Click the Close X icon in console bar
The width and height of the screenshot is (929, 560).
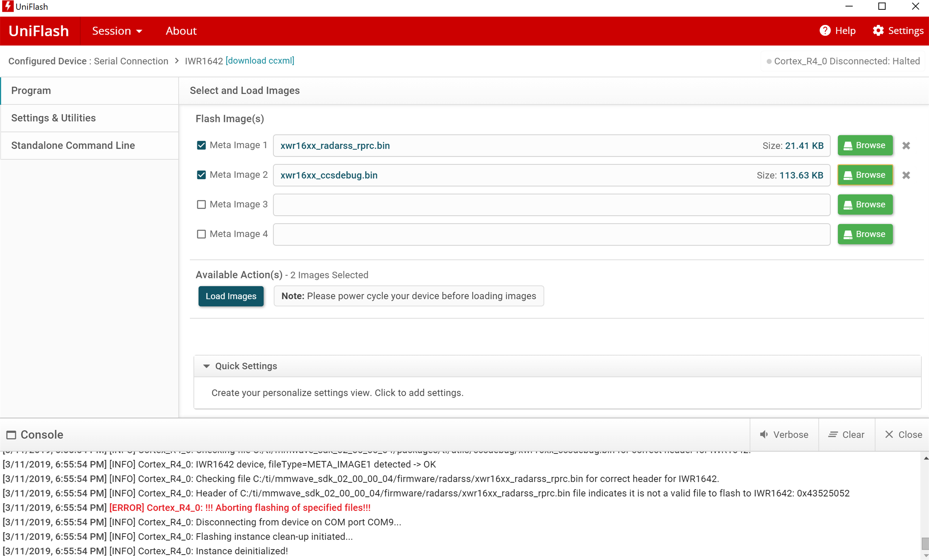coord(889,434)
